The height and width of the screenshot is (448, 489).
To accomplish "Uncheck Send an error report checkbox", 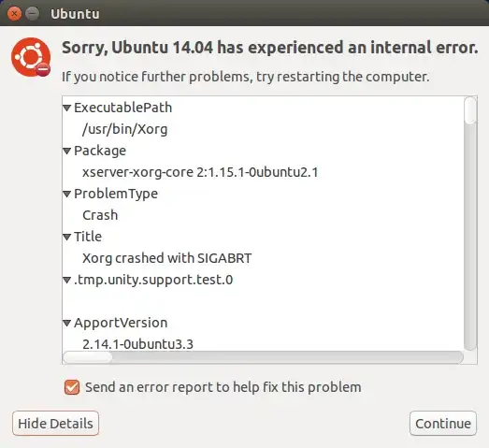I will point(72,387).
